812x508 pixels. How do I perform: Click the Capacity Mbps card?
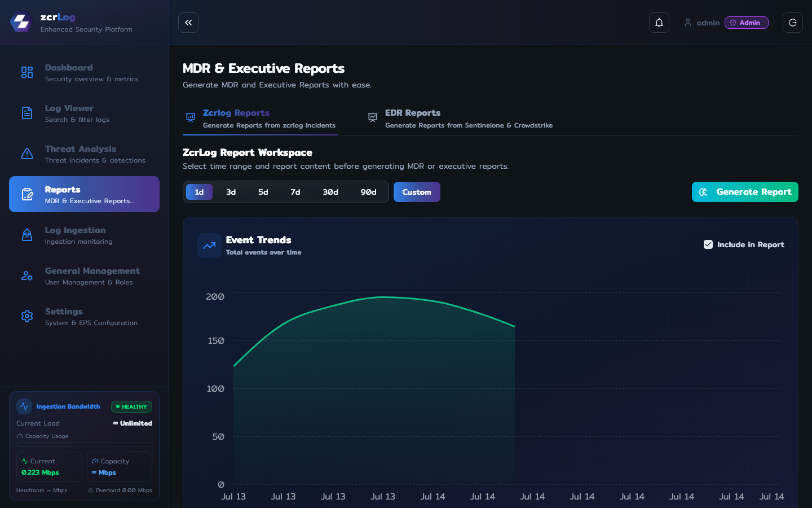(120, 467)
